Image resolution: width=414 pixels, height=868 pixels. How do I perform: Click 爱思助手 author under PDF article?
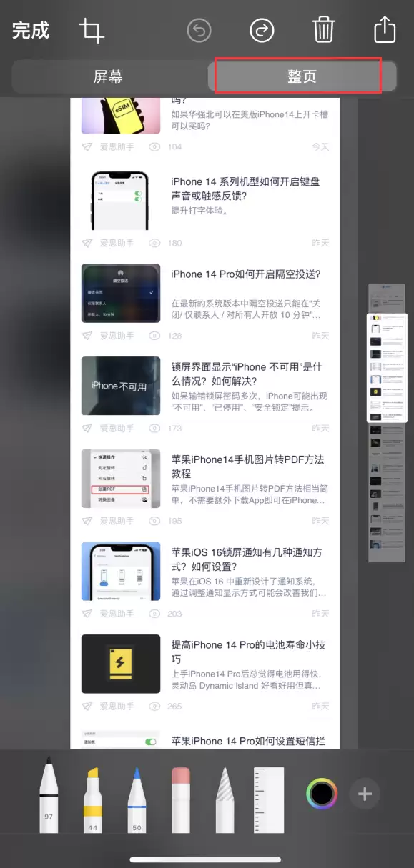[x=117, y=521]
